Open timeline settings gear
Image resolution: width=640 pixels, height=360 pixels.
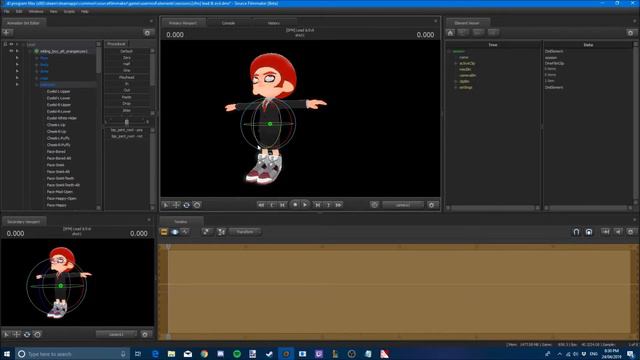click(x=631, y=232)
